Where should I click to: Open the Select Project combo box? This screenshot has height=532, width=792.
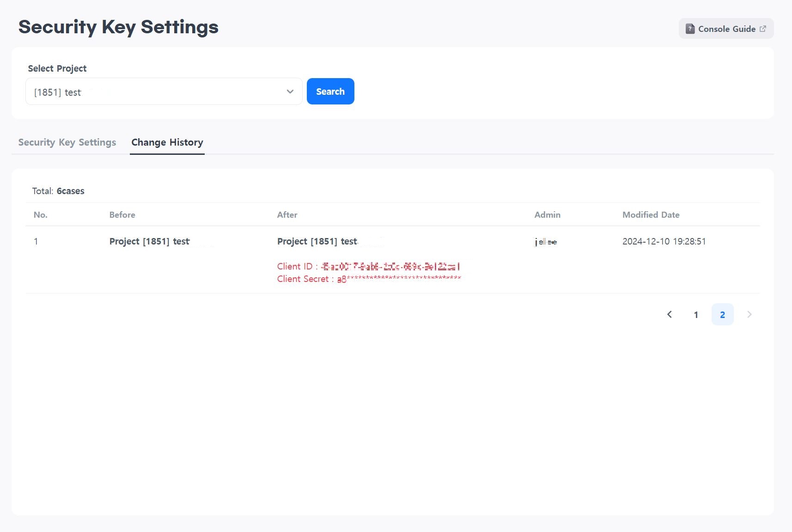157,92
